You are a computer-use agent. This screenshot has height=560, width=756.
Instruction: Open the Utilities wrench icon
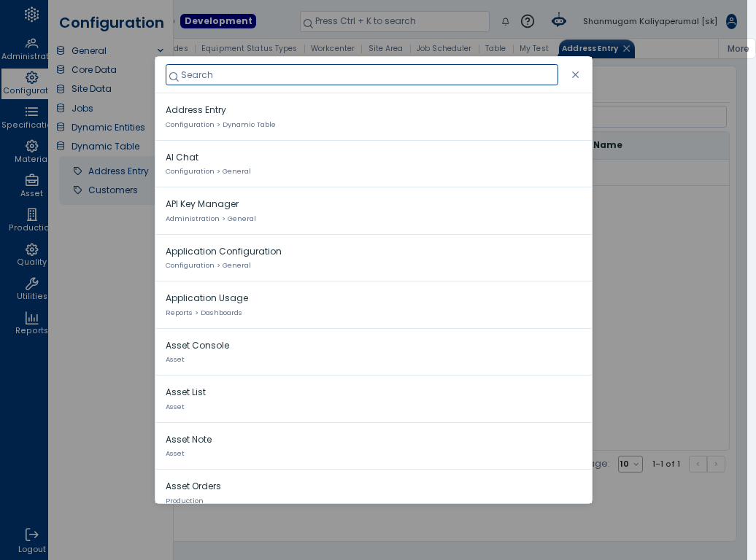pyautogui.click(x=32, y=284)
